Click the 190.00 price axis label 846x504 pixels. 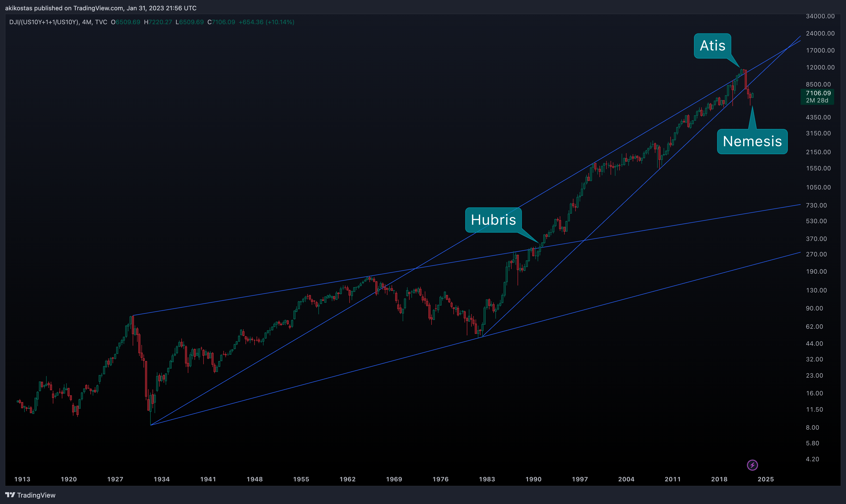click(x=816, y=271)
